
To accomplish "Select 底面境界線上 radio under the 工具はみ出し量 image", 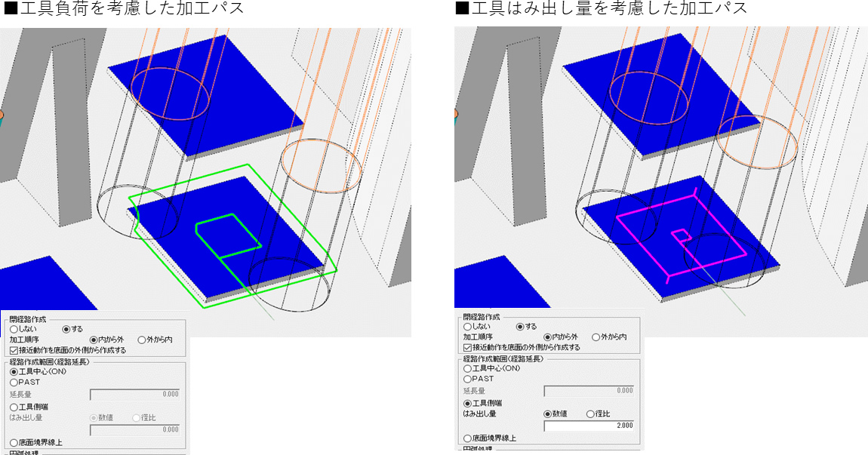I will pyautogui.click(x=468, y=438).
